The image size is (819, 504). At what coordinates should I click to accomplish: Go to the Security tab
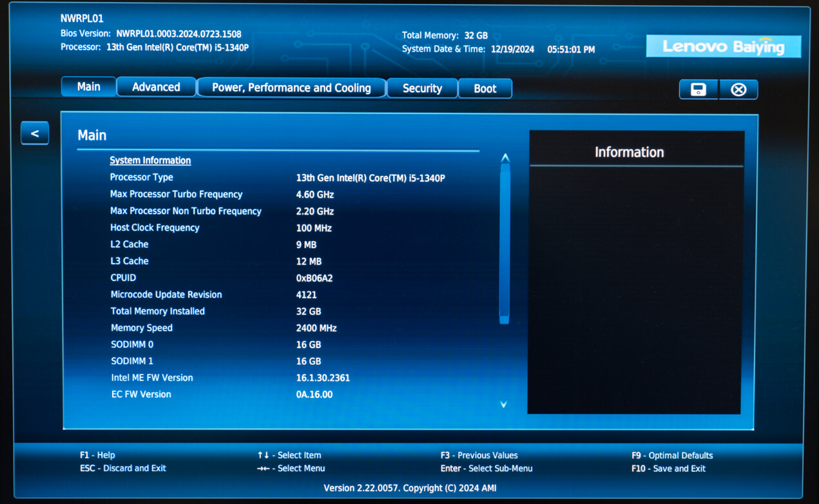422,88
